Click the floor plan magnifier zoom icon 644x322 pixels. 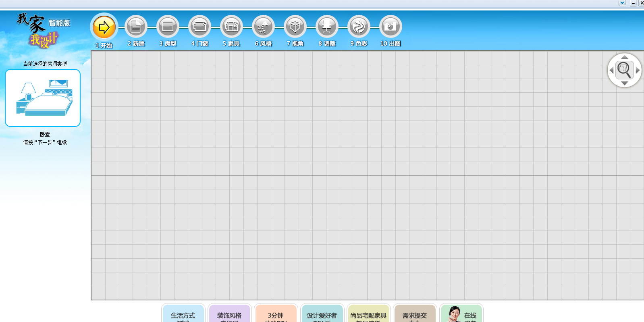click(x=624, y=70)
